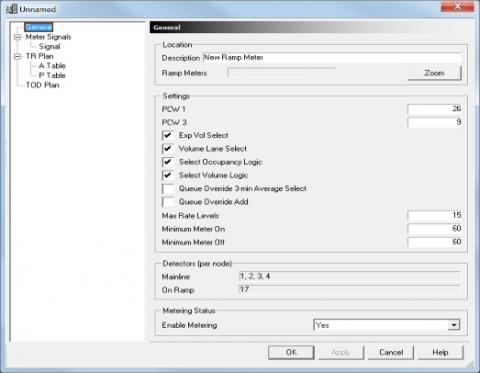This screenshot has height=373, width=480.
Task: Enable Queue Override Add checkbox
Action: tap(168, 202)
